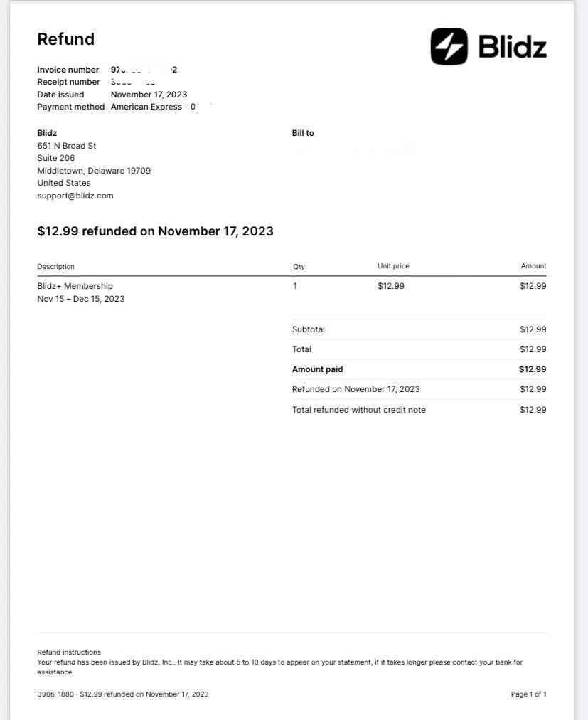The width and height of the screenshot is (588, 720).
Task: Click the 651 N Broad St address line
Action: tap(67, 146)
